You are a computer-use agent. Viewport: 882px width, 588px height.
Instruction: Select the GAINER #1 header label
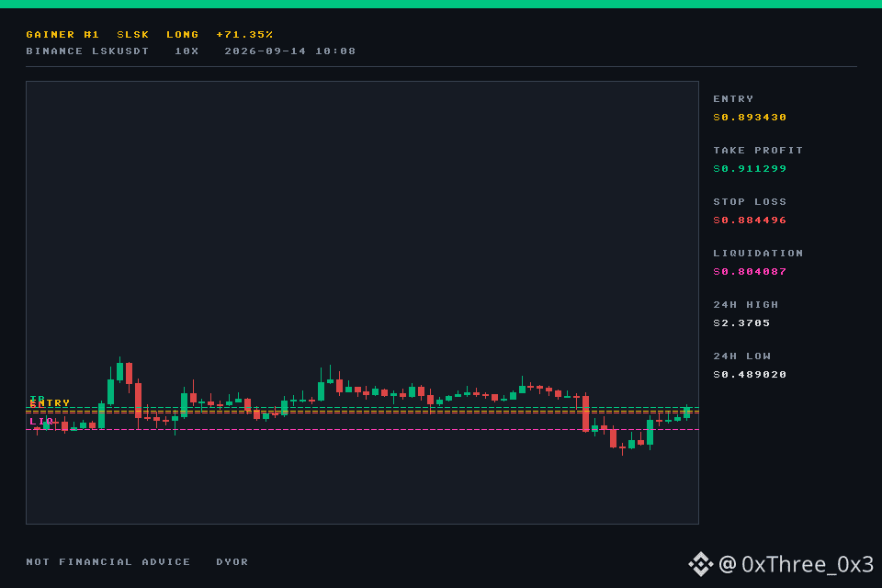62,34
